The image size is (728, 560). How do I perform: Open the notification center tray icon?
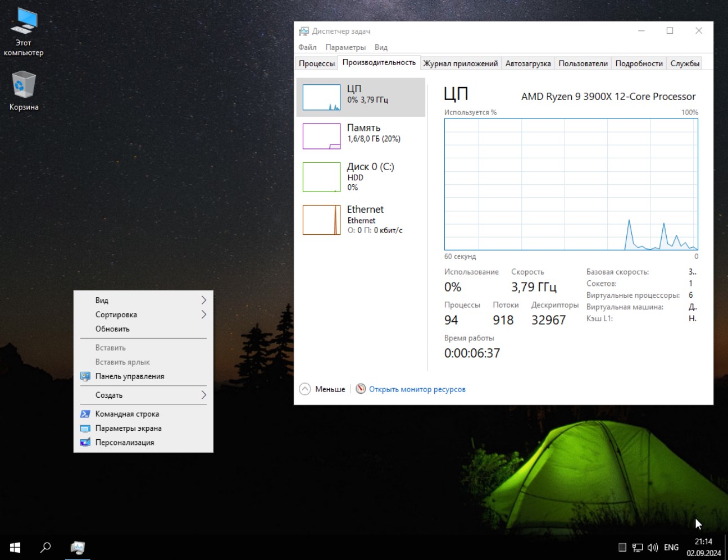coord(622,547)
